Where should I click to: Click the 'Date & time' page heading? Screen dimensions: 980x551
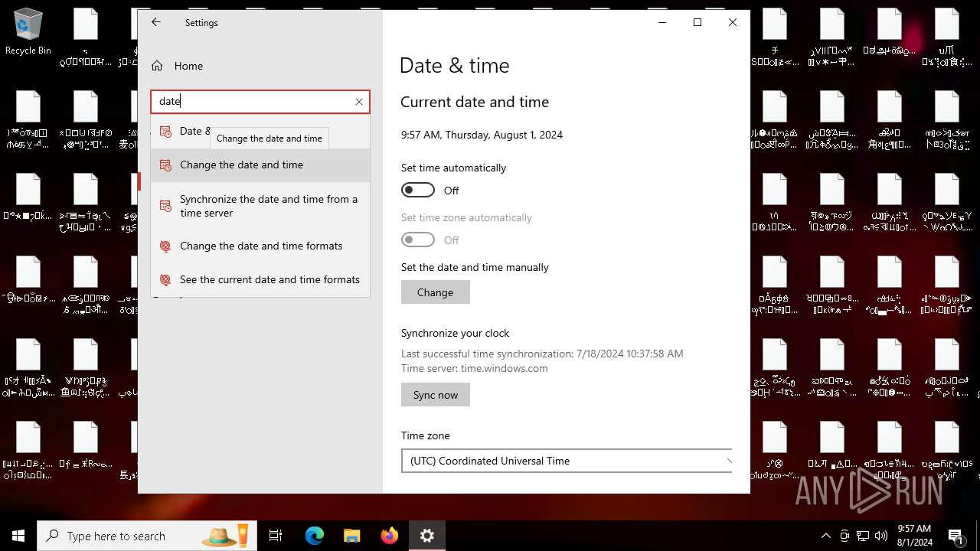click(455, 66)
